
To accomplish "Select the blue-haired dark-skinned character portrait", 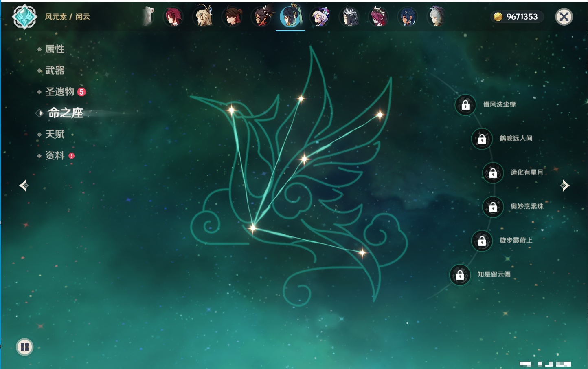I will (408, 17).
